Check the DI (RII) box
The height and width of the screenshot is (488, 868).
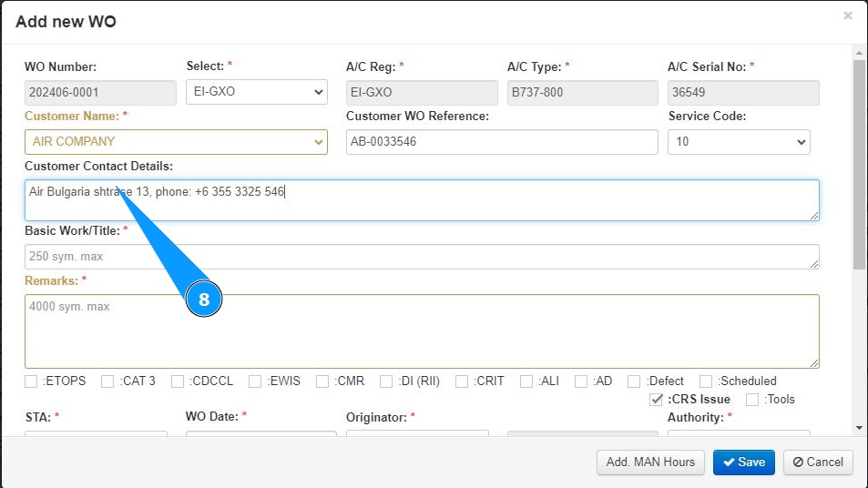387,381
